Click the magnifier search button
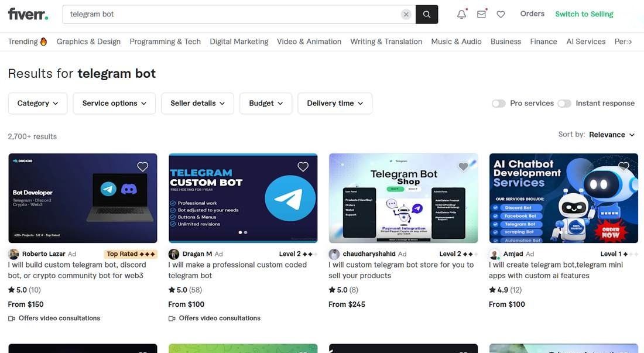The image size is (644, 353). 427,15
